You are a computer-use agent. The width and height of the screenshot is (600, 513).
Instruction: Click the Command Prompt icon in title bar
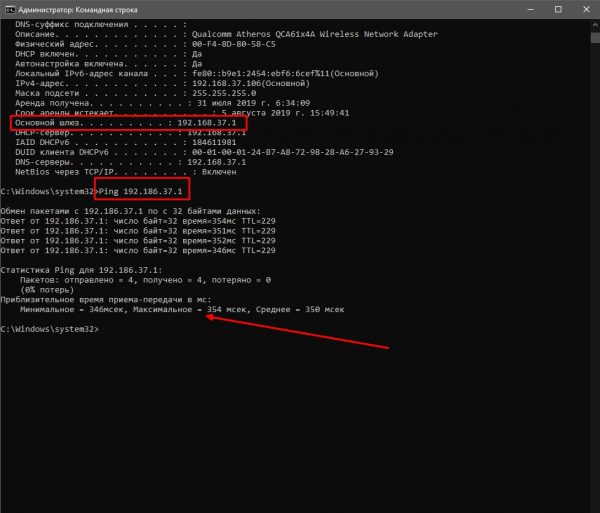click(10, 10)
